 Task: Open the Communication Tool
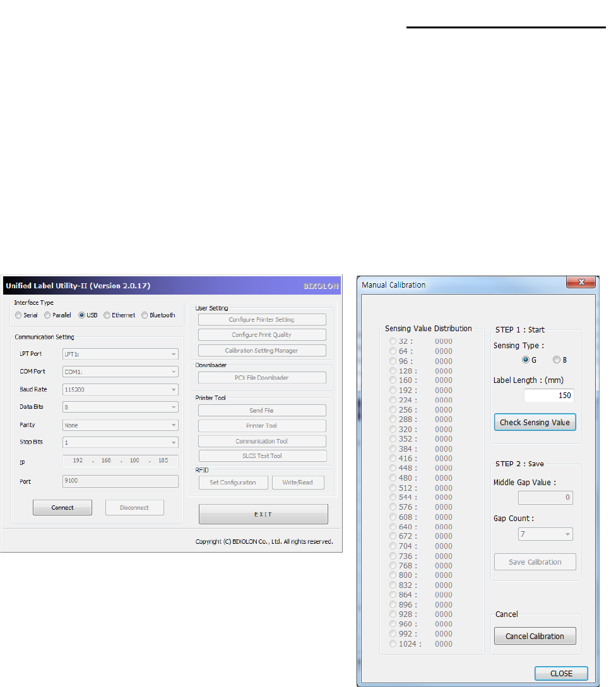coord(262,441)
